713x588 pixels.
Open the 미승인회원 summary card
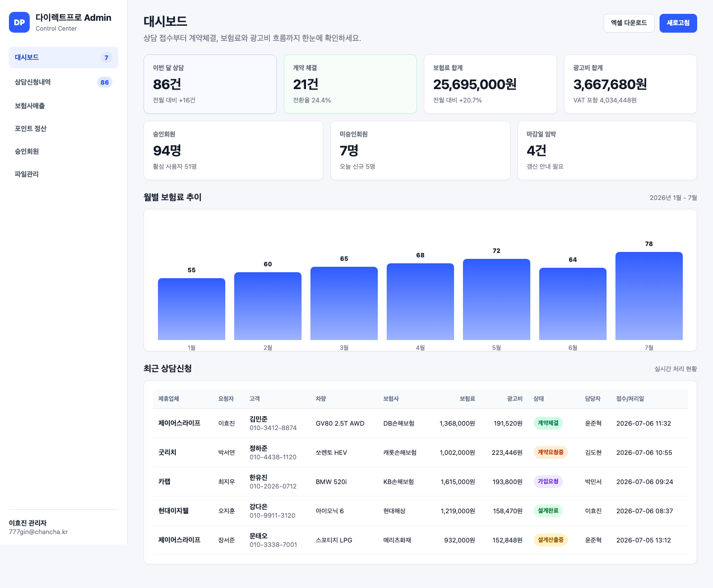[x=420, y=150]
